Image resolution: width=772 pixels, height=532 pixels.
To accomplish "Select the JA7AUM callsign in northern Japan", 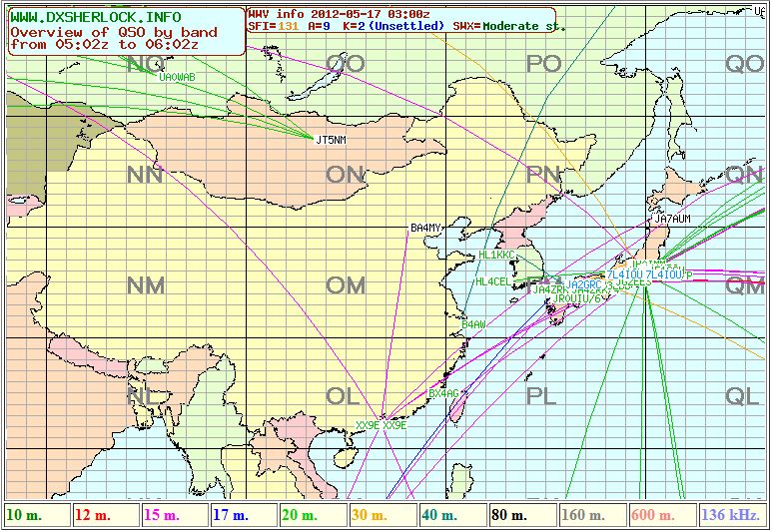I will coord(672,218).
